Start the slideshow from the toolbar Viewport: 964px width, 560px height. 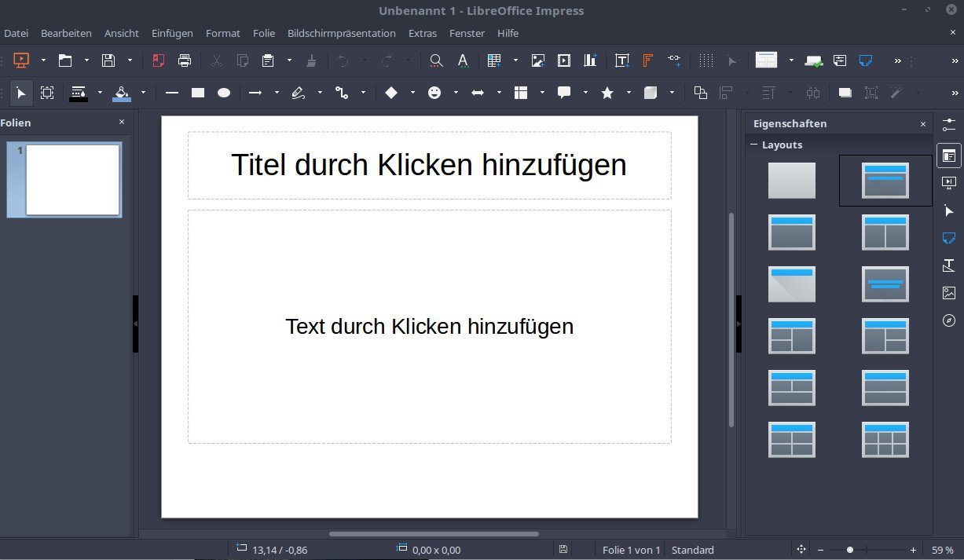tap(21, 60)
